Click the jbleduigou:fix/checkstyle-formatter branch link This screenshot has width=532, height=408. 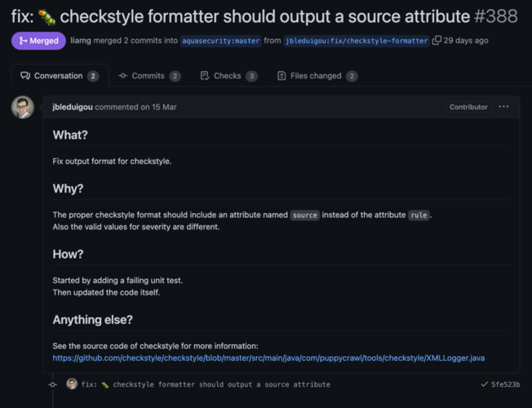tap(357, 41)
